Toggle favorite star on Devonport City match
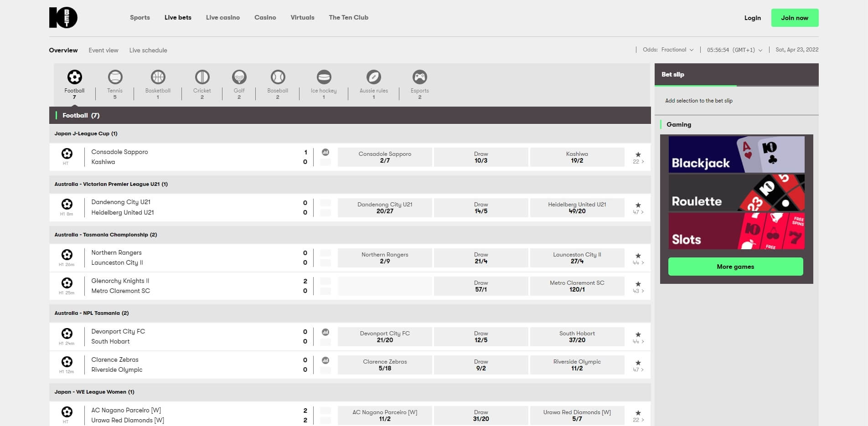 tap(637, 334)
